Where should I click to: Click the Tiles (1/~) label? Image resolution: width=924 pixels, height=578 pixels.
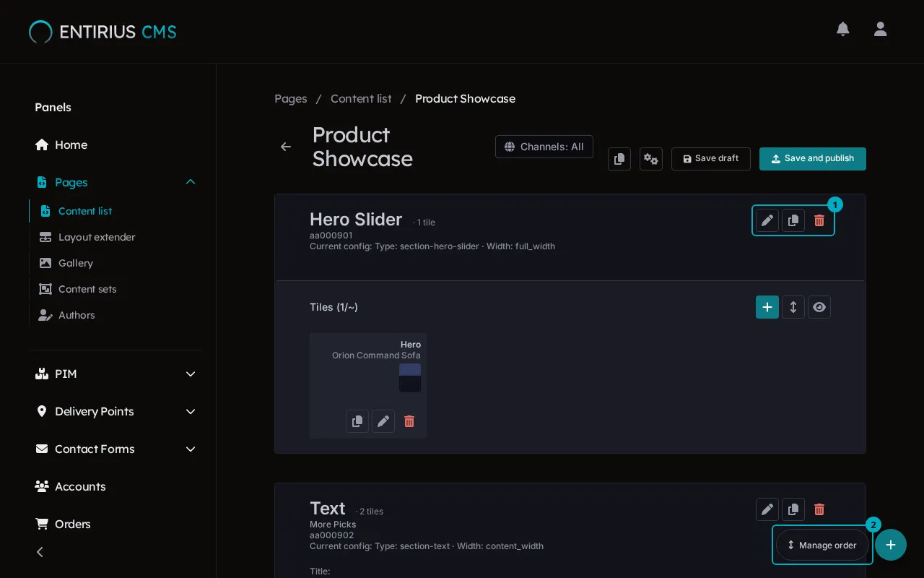(334, 307)
